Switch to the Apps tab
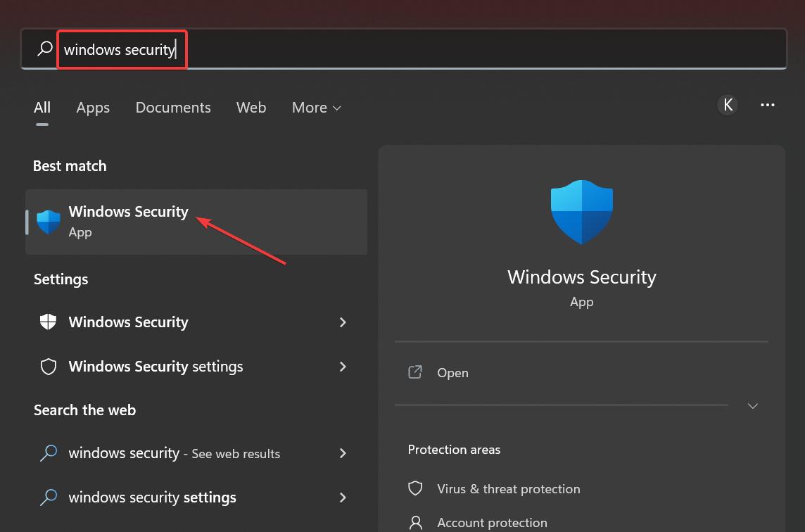Viewport: 805px width, 532px height. point(93,108)
